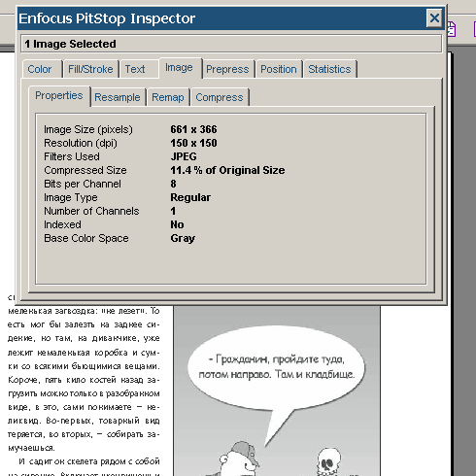Click the 'Base Color Space' label
Screen dimensions: 476x476
tap(86, 238)
